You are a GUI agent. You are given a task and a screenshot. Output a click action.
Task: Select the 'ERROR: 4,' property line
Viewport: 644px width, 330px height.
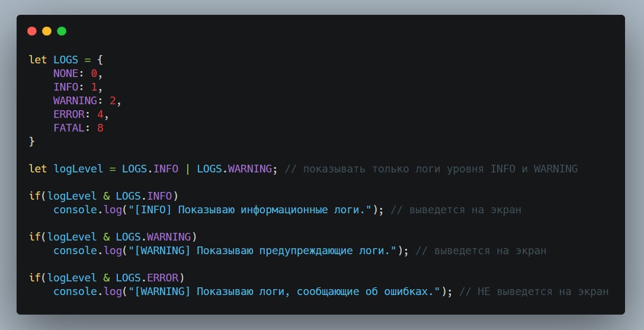81,114
